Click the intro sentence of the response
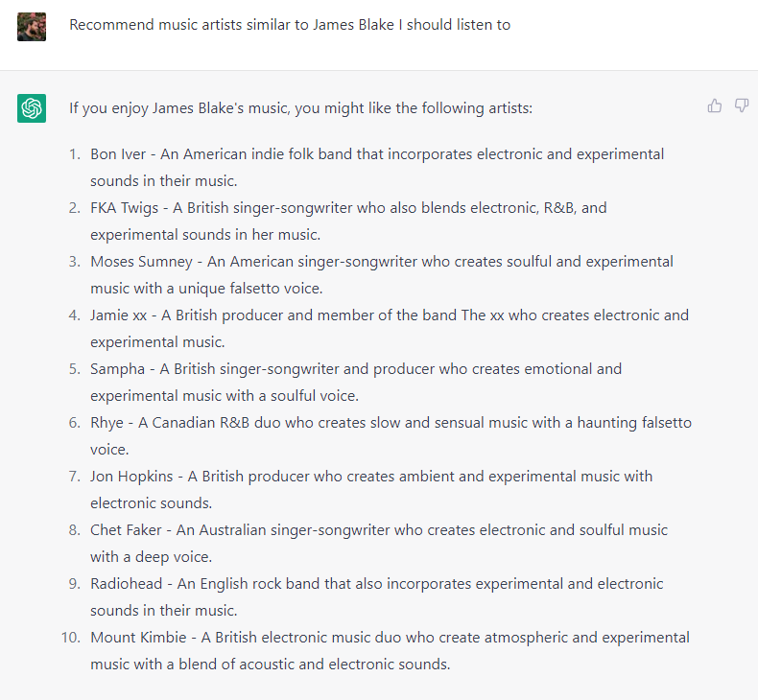The image size is (758, 700). [300, 107]
